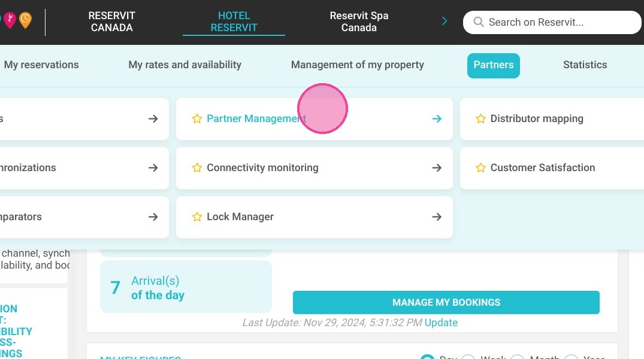Star the Connectivity monitoring item
Image resolution: width=644 pixels, height=359 pixels.
coord(197,168)
